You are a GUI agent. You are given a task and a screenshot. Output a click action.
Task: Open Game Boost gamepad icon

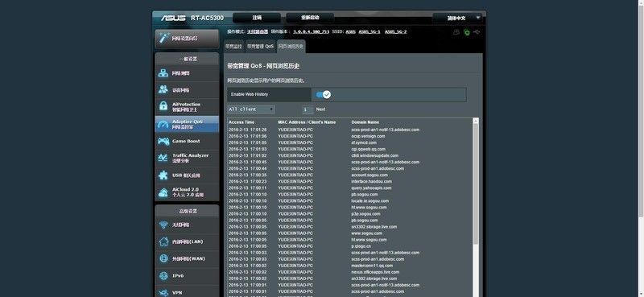(163, 142)
